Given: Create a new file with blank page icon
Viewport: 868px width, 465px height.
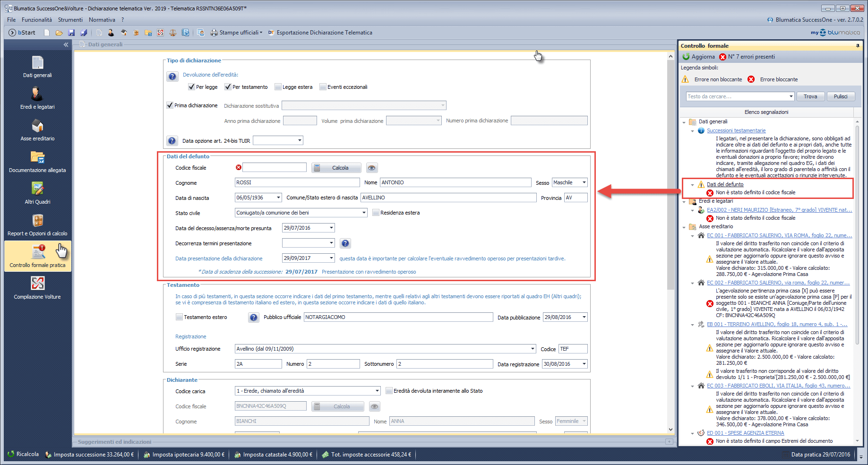Looking at the screenshot, I should (x=46, y=33).
